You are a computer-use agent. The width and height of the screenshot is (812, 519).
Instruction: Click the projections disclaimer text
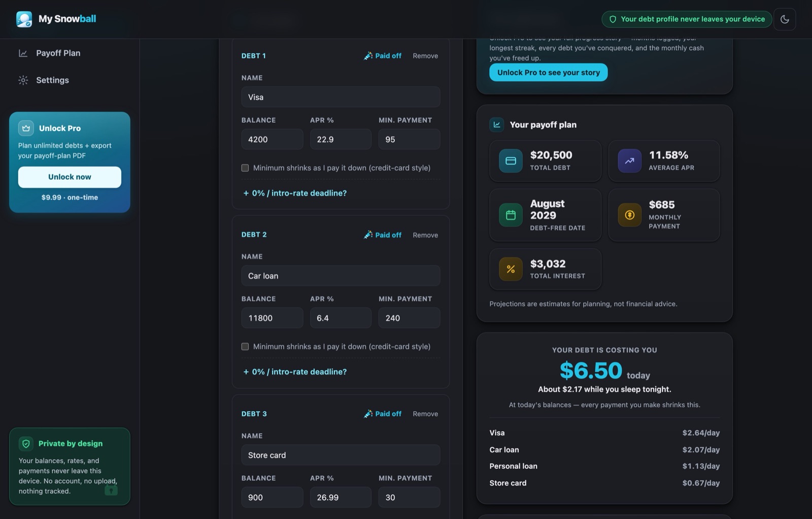(x=583, y=304)
